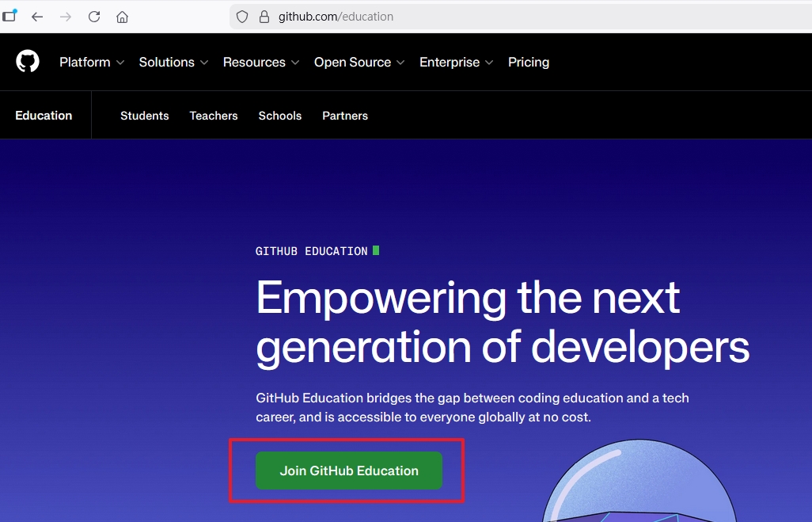The height and width of the screenshot is (522, 812).
Task: Expand the Platform dropdown menu
Action: (x=92, y=63)
